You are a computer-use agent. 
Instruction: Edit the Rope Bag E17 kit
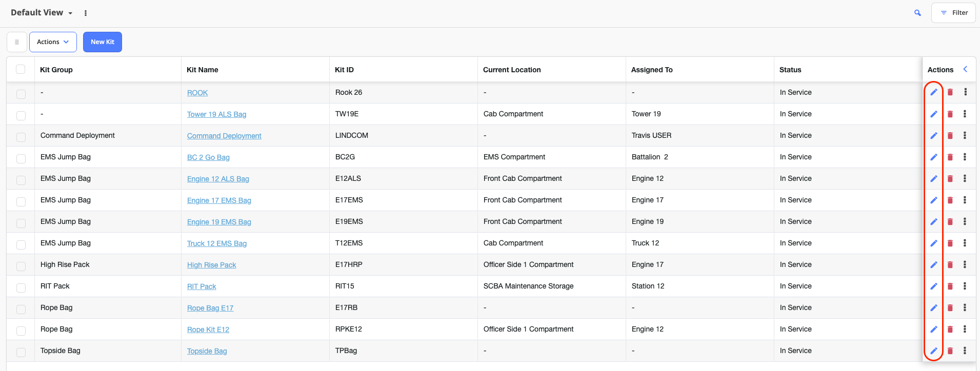click(934, 307)
